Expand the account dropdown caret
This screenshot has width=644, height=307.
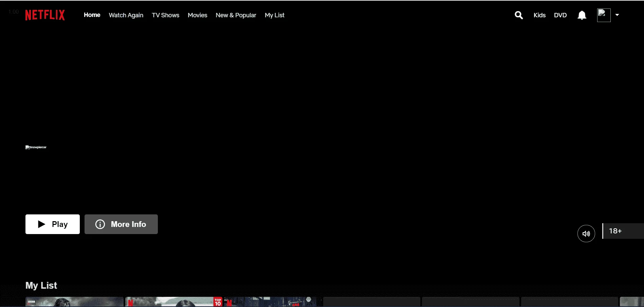617,15
